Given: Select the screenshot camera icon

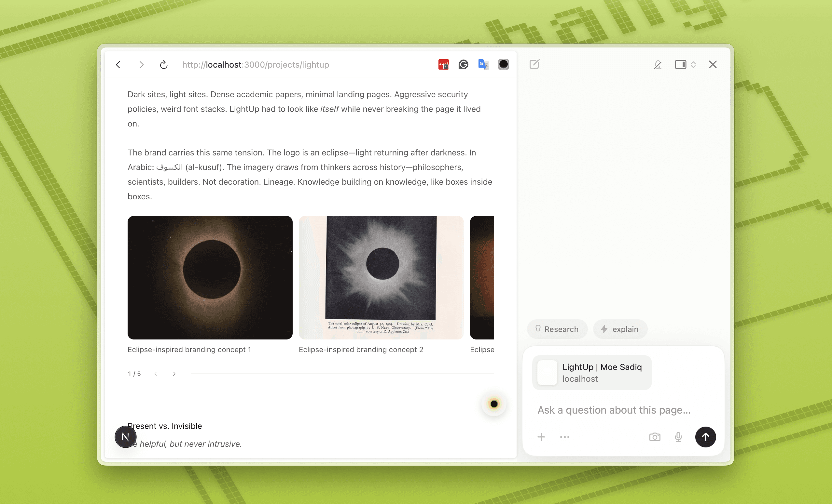Looking at the screenshot, I should tap(654, 437).
